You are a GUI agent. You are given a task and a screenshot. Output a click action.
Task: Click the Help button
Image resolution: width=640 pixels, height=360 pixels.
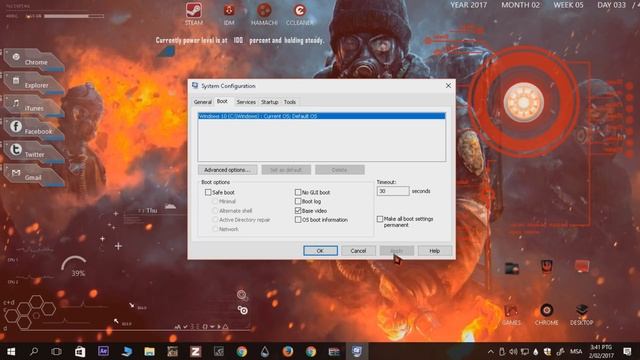click(435, 251)
